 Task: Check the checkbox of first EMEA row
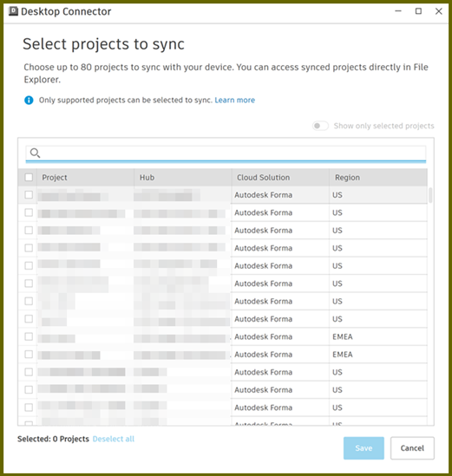pyautogui.click(x=29, y=336)
